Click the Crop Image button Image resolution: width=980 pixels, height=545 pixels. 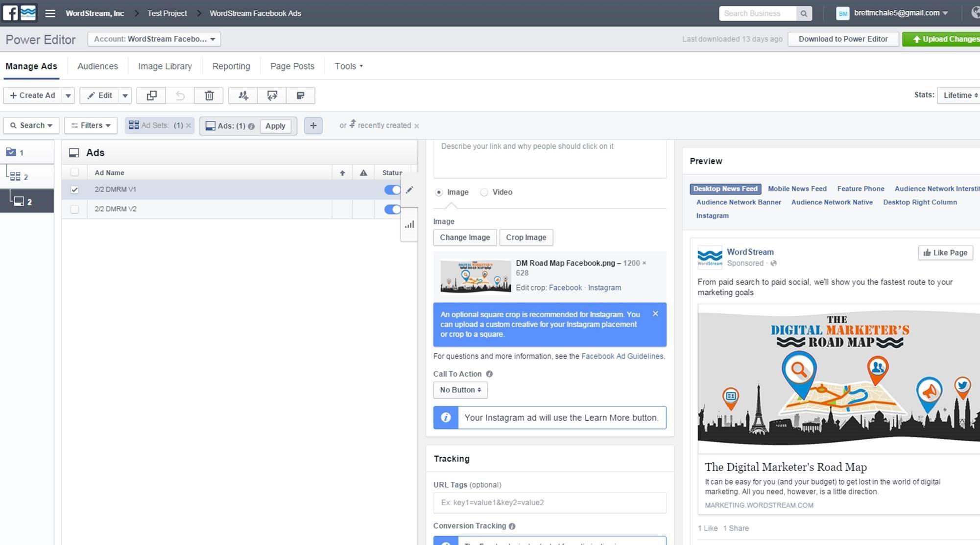pos(526,237)
